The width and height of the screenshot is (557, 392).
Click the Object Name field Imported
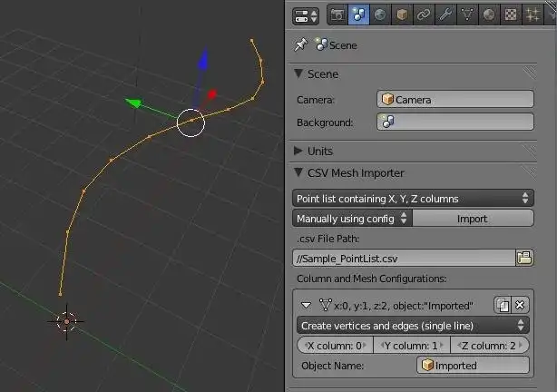(473, 365)
